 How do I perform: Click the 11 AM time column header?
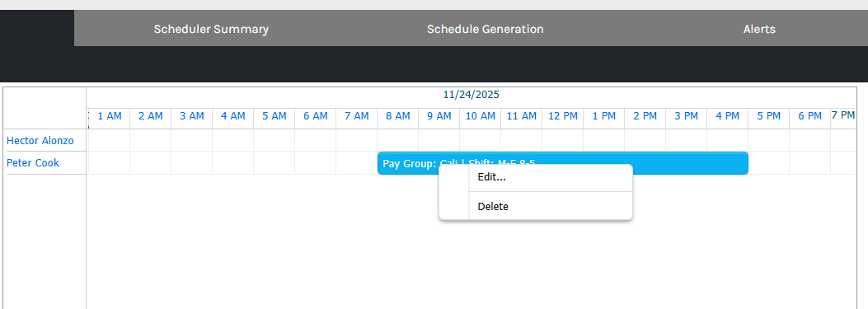(x=522, y=116)
